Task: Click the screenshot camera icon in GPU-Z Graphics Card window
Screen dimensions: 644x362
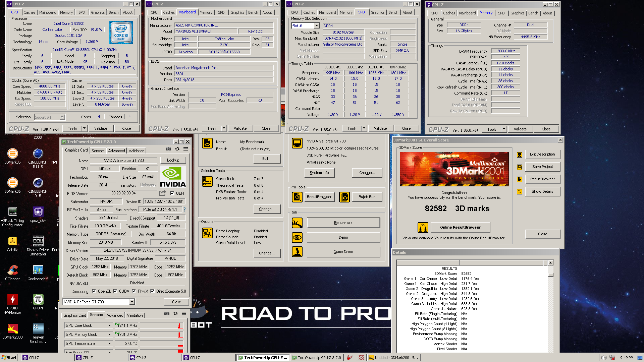Action: click(x=168, y=149)
